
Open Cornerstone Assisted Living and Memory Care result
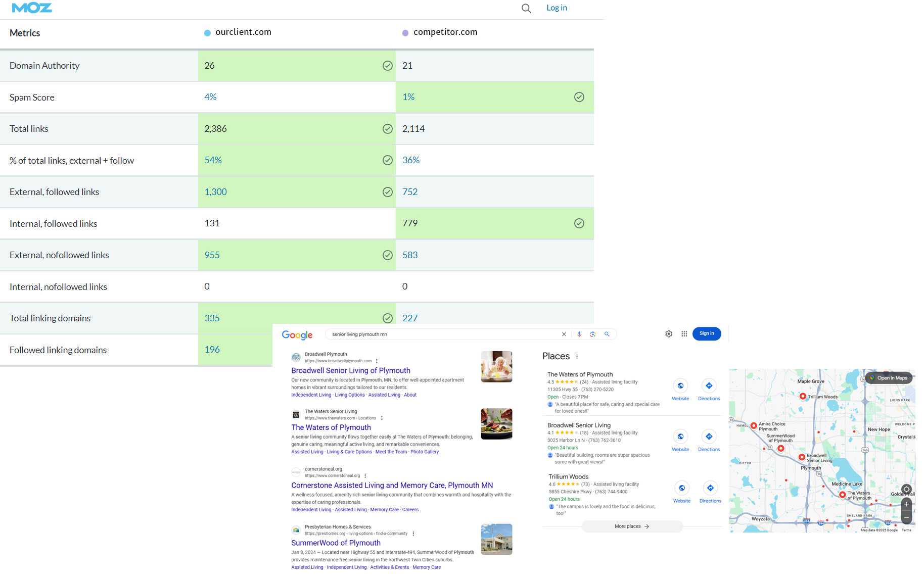pos(392,485)
